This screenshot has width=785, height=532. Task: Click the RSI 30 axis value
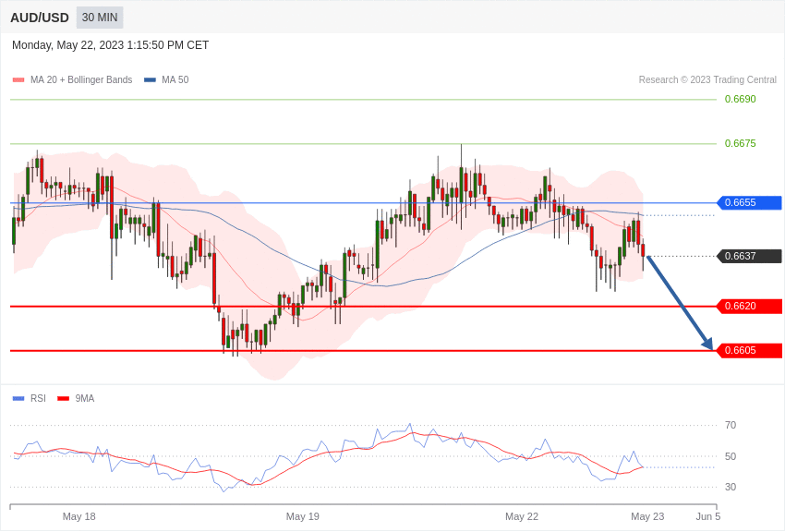[731, 487]
